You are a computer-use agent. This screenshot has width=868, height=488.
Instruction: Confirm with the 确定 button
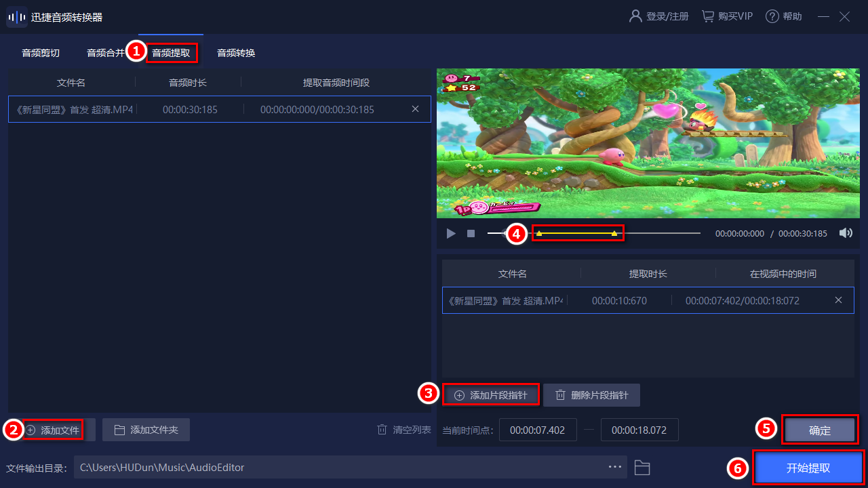tap(820, 430)
